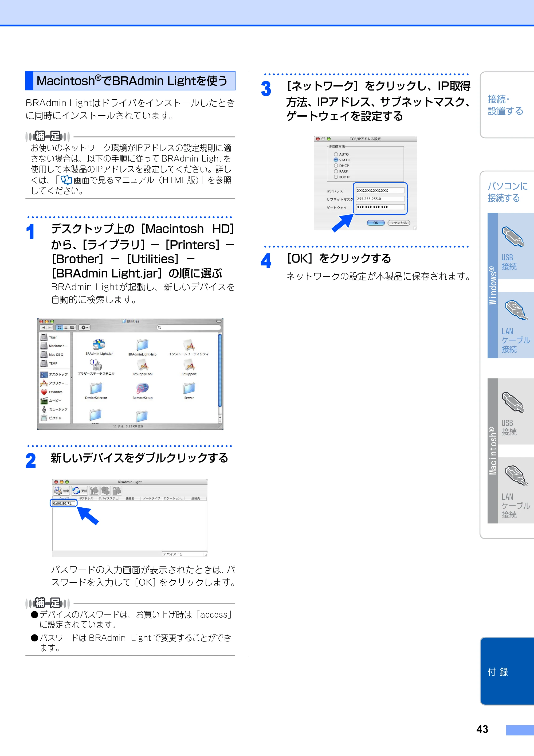Open ミュージック in the Finder sidebar
Screen dimensions: 534x756
click(x=54, y=409)
